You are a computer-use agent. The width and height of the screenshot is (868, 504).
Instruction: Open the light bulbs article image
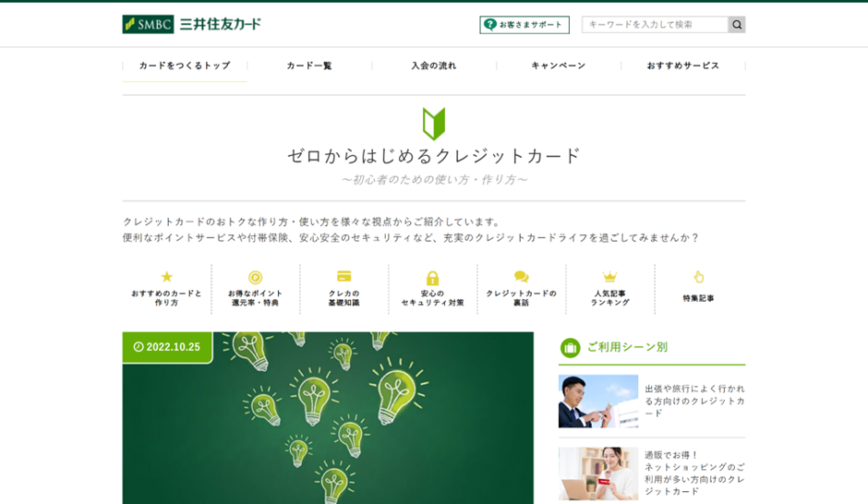[328, 425]
